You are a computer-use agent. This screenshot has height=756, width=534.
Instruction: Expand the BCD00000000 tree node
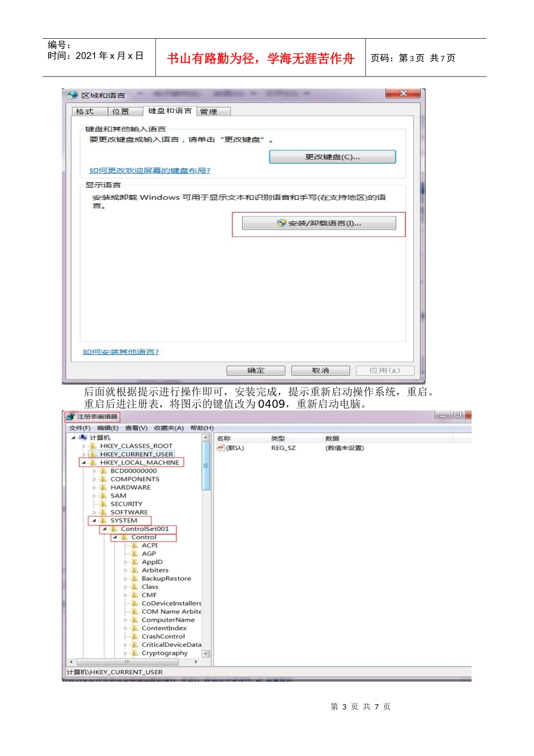pos(94,471)
